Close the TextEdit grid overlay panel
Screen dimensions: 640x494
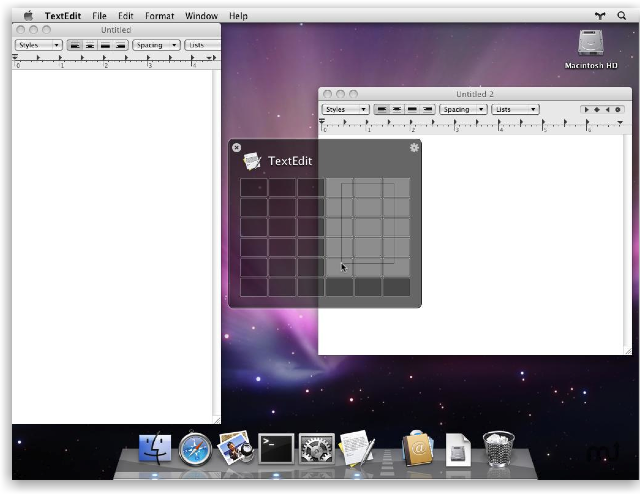click(x=236, y=147)
